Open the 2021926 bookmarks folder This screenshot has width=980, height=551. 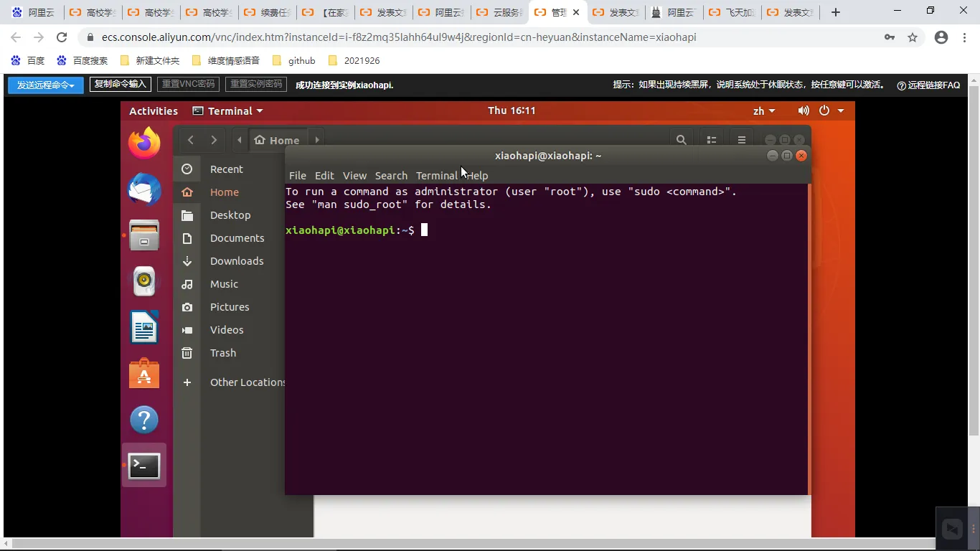(x=354, y=60)
